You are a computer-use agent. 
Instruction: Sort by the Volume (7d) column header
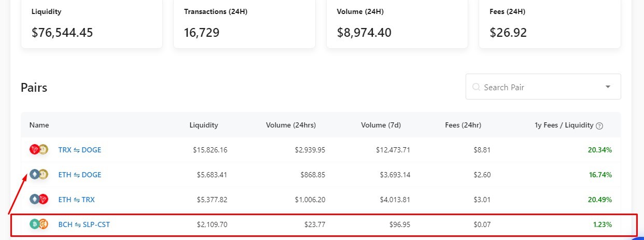point(381,125)
